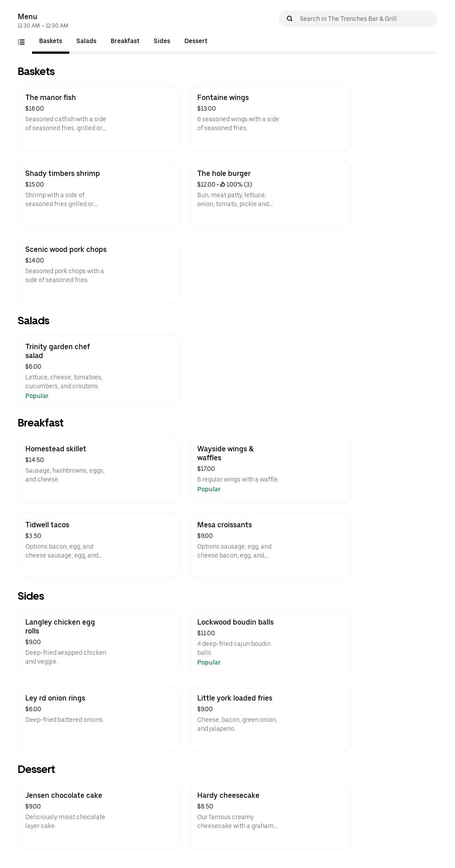Click thumbs-up rating icon on The hole burger
Viewport: 455px width, 868px height.
[223, 184]
